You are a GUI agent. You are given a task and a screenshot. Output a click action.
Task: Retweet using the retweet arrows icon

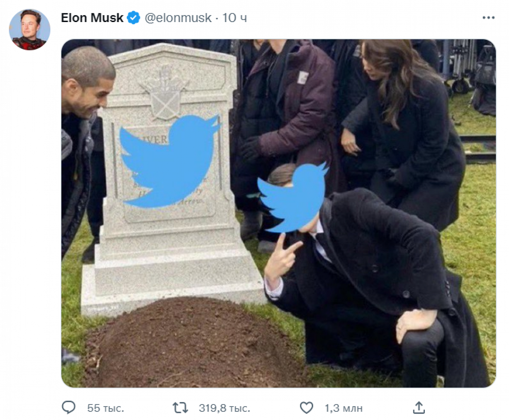(x=180, y=407)
